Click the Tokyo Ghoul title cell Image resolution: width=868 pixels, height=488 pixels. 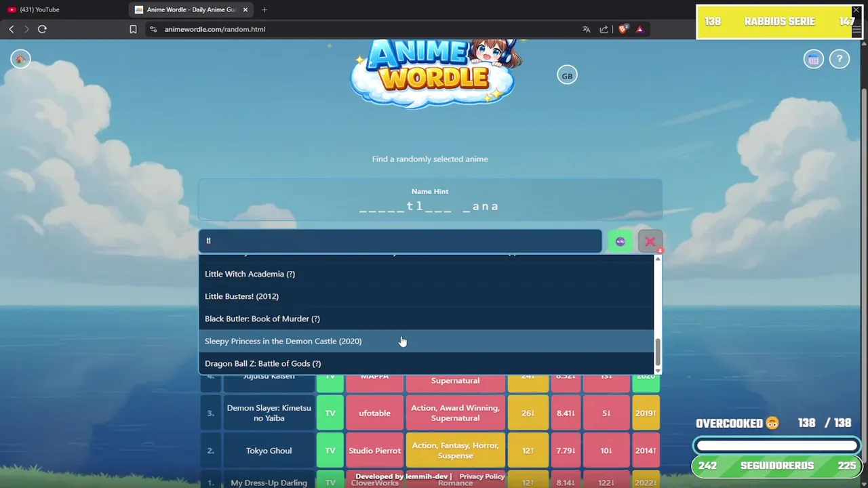point(269,451)
